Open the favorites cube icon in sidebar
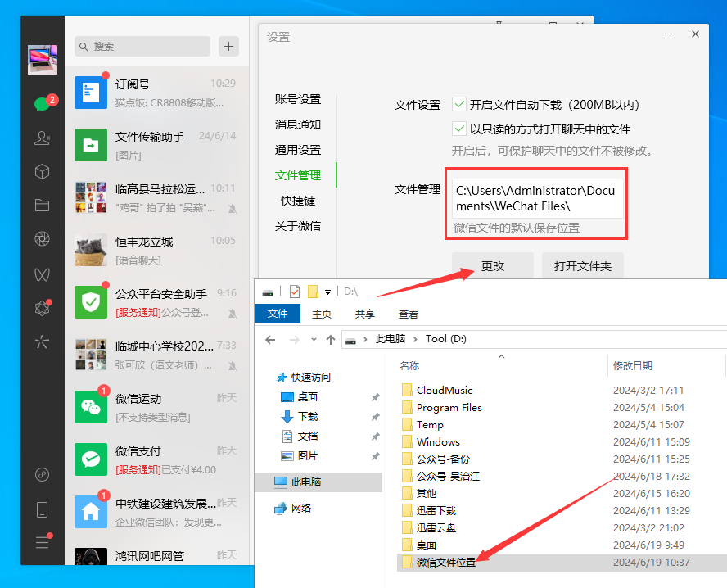 42,172
